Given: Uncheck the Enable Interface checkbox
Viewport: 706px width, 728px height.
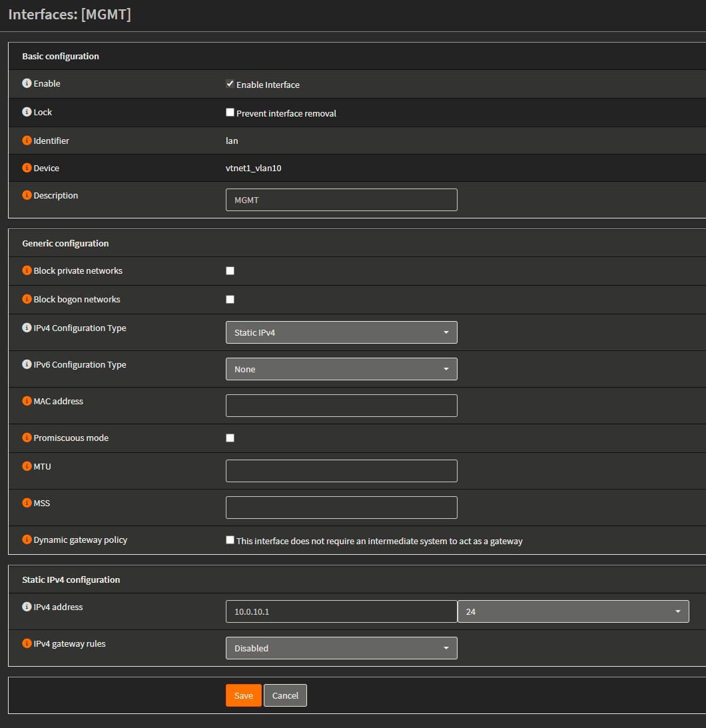Looking at the screenshot, I should pyautogui.click(x=230, y=83).
